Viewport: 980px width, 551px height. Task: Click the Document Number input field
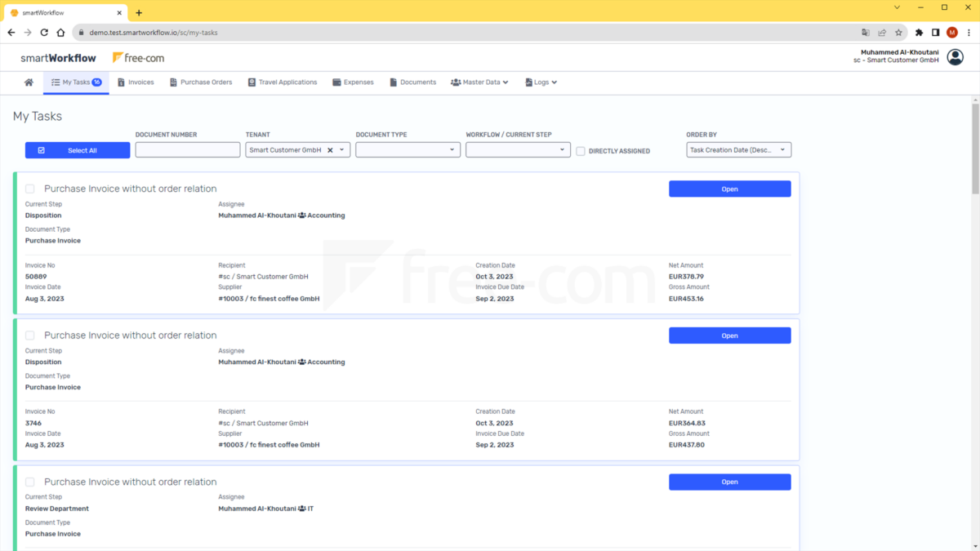click(187, 149)
